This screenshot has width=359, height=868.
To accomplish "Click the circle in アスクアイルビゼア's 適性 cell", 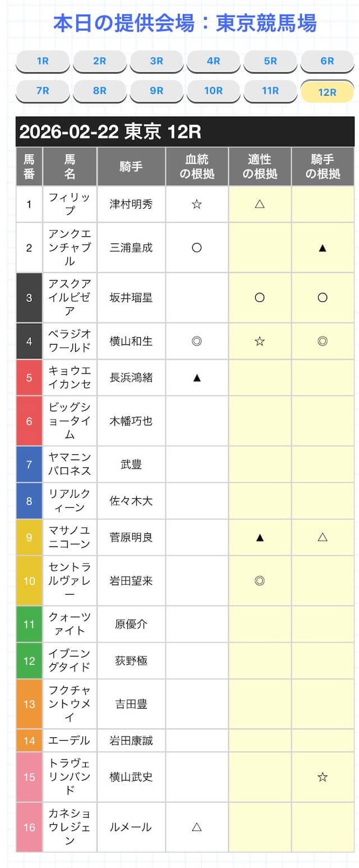I will point(259,297).
